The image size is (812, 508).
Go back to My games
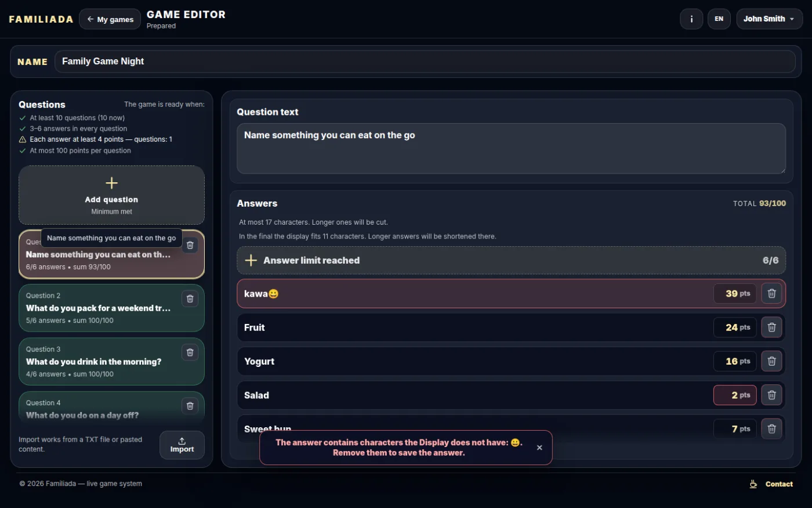[x=110, y=19]
